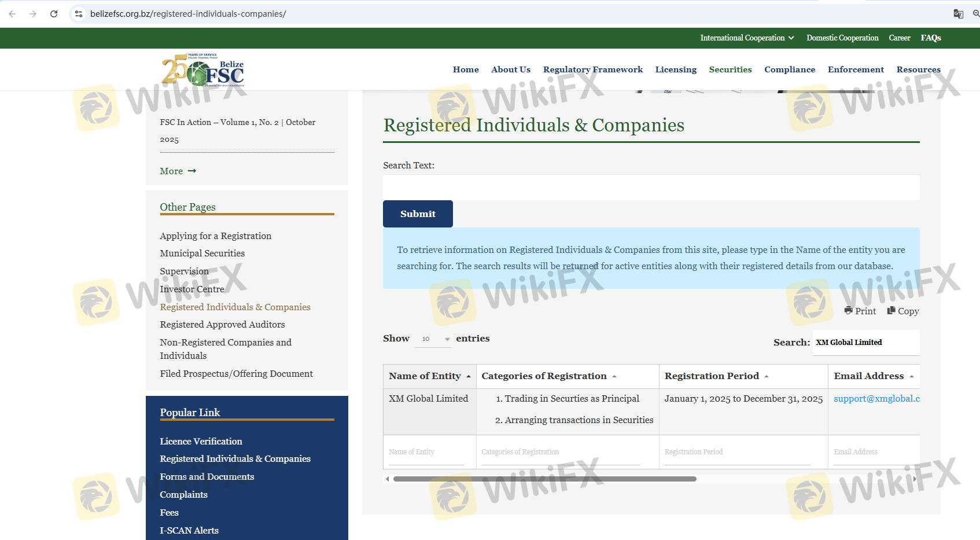Click the site information icon in address bar

pos(79,14)
